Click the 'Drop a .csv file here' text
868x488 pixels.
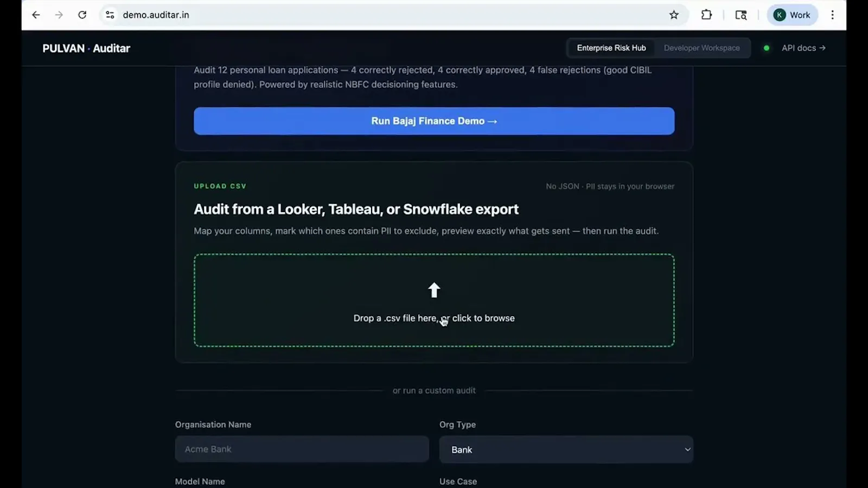click(434, 318)
